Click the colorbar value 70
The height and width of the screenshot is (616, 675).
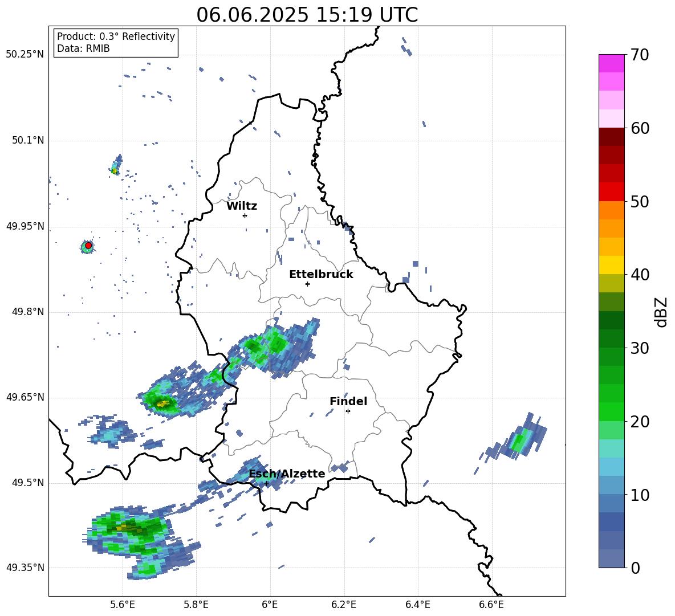[x=640, y=55]
